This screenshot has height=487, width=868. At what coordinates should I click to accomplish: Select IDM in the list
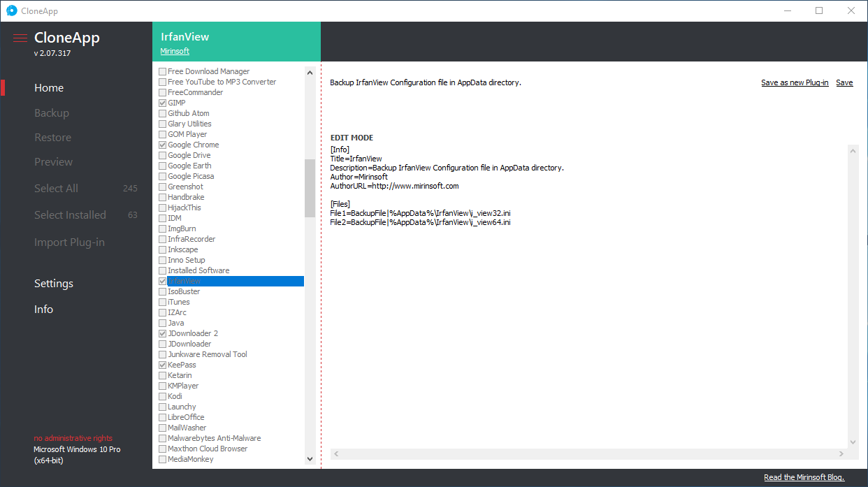tap(175, 218)
